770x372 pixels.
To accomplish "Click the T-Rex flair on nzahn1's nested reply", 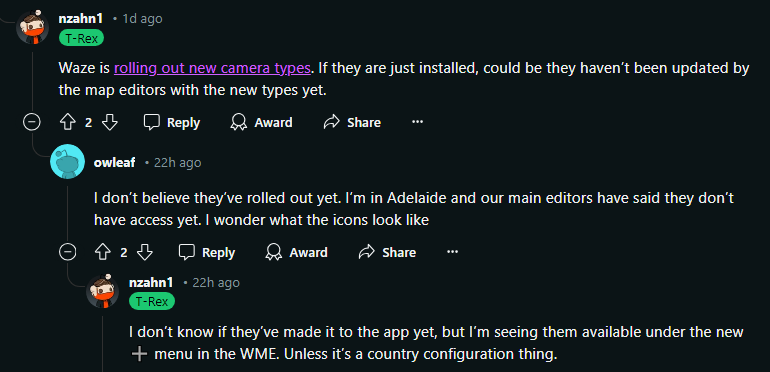I will tap(152, 302).
